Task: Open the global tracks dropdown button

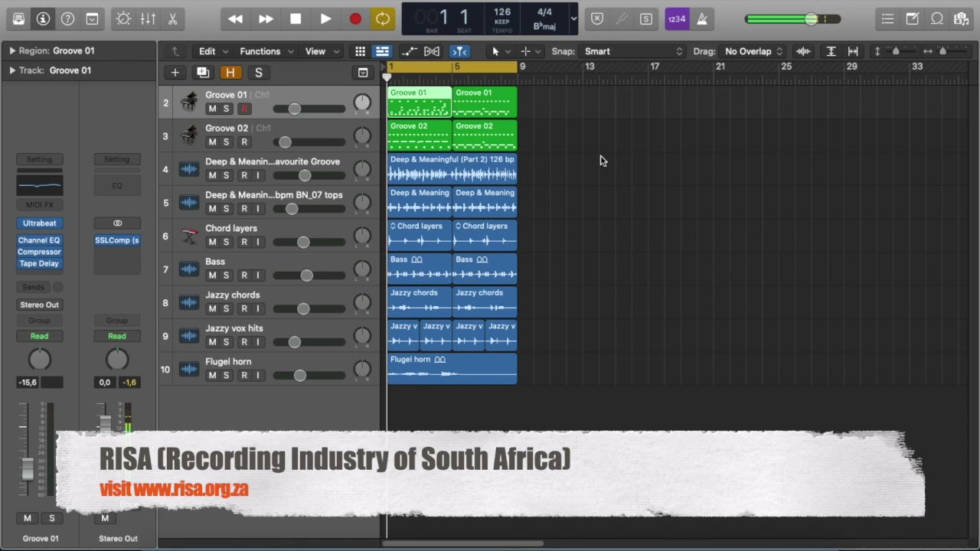Action: pos(363,73)
